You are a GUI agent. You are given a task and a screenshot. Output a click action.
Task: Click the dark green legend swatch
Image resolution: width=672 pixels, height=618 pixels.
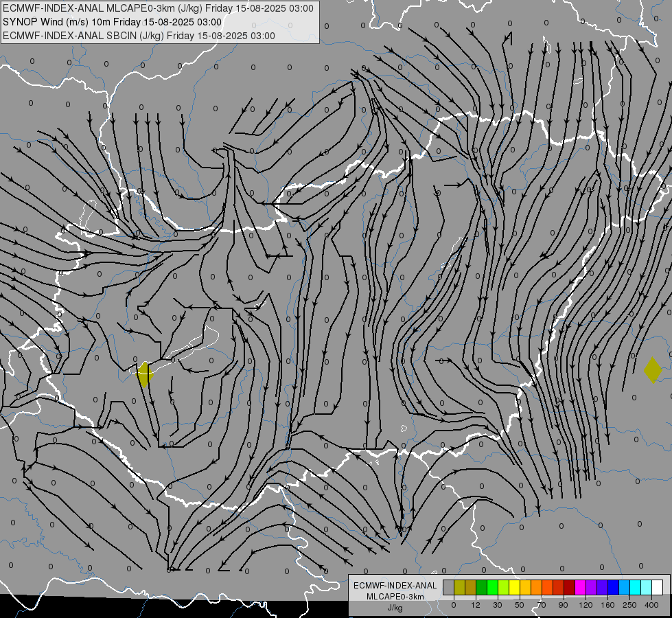pos(482,587)
